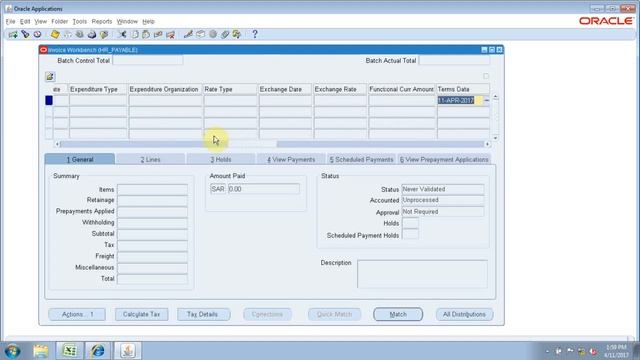Click the Next Step toolbar icon
This screenshot has height=360, width=640.
click(x=67, y=35)
